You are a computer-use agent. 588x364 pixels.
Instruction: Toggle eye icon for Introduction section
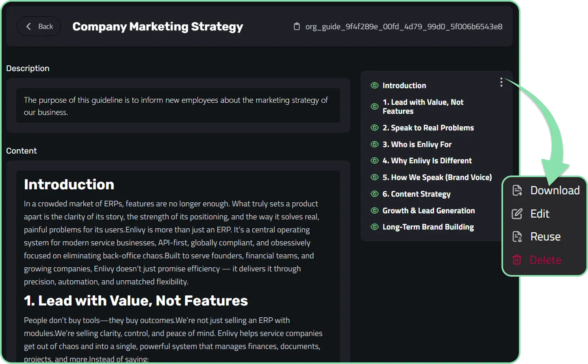[375, 85]
